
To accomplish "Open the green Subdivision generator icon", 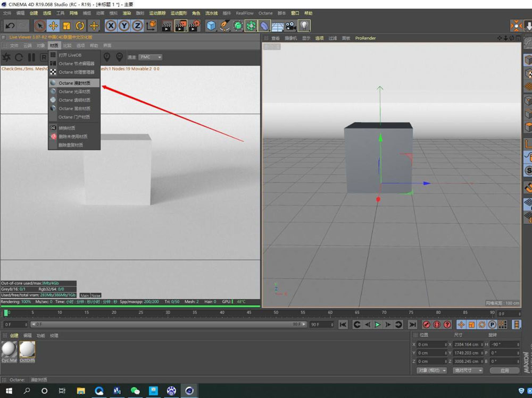I will tap(238, 26).
